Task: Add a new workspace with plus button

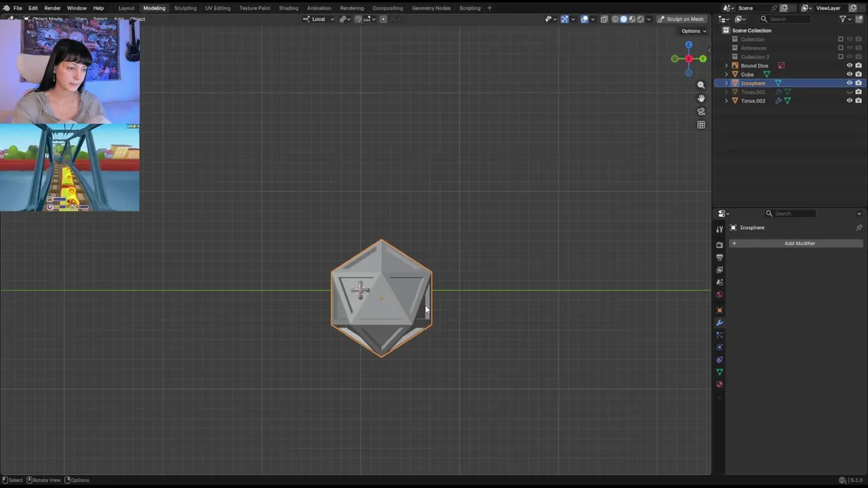Action: pos(490,8)
